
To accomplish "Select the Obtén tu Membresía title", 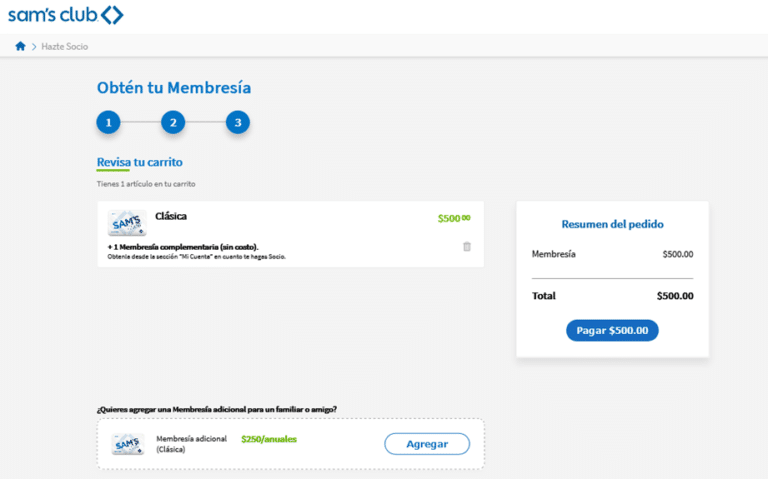I will point(174,88).
